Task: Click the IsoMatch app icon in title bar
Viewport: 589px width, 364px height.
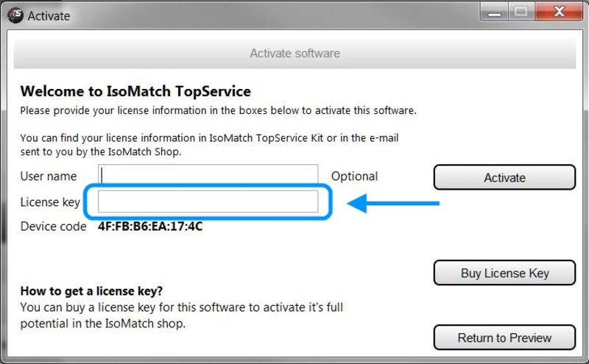Action: tap(15, 15)
